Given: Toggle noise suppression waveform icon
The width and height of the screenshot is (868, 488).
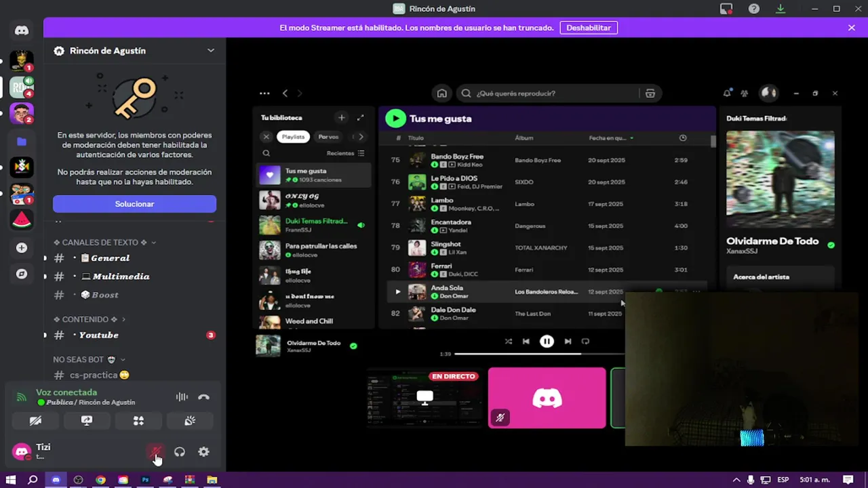Looking at the screenshot, I should point(182,397).
